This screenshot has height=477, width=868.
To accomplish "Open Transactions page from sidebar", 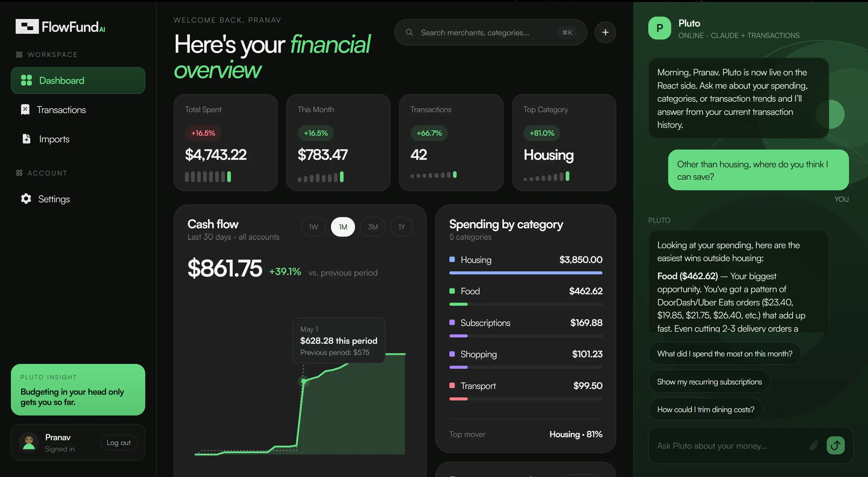I will 78,109.
